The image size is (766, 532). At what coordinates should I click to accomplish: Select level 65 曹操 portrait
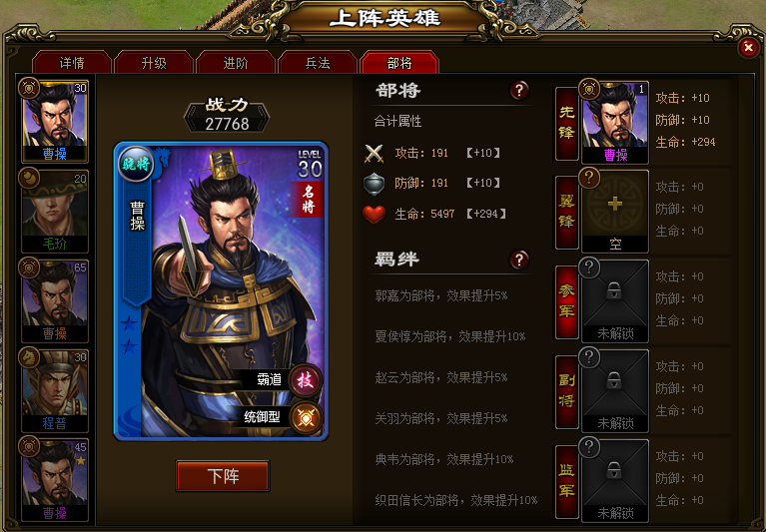[x=55, y=300]
